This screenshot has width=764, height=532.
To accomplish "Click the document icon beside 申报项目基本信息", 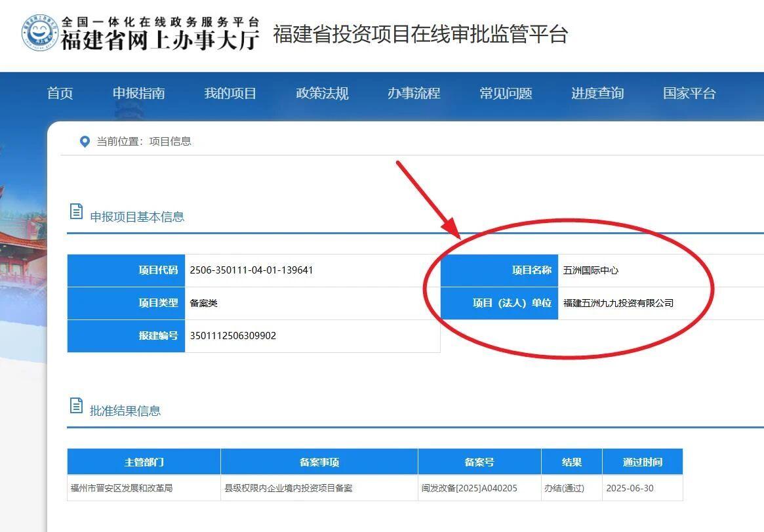I will pyautogui.click(x=77, y=211).
